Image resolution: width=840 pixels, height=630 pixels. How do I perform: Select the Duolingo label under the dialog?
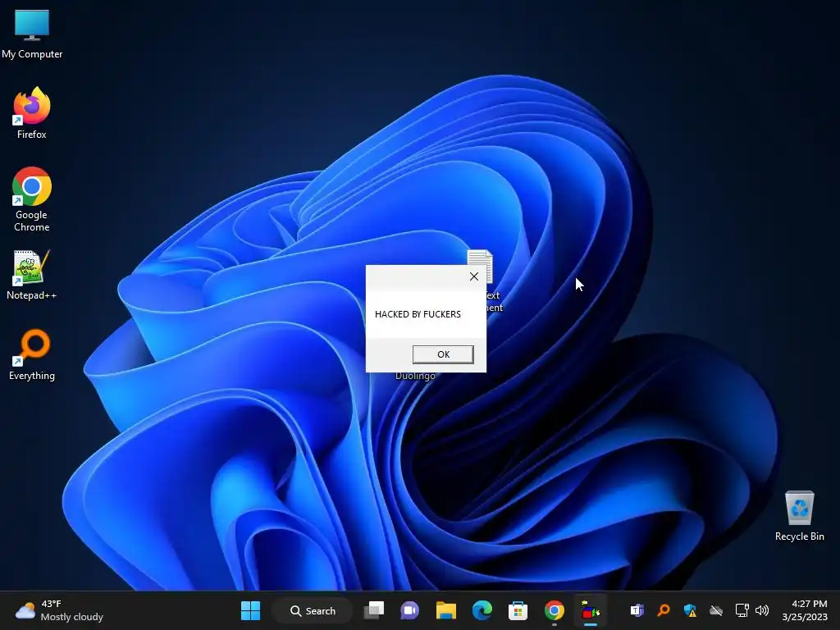coord(415,376)
